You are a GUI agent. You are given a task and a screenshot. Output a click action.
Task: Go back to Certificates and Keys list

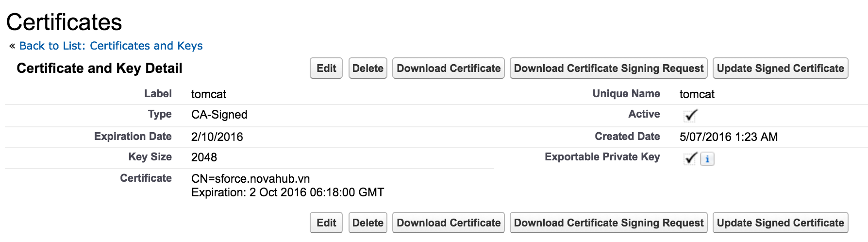click(x=111, y=46)
